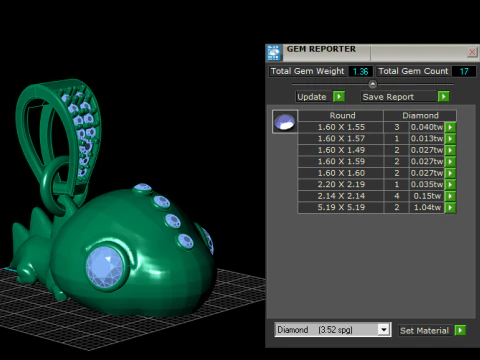Click the green arrow next to Set Material
This screenshot has height=360, width=480.
pos(460,330)
